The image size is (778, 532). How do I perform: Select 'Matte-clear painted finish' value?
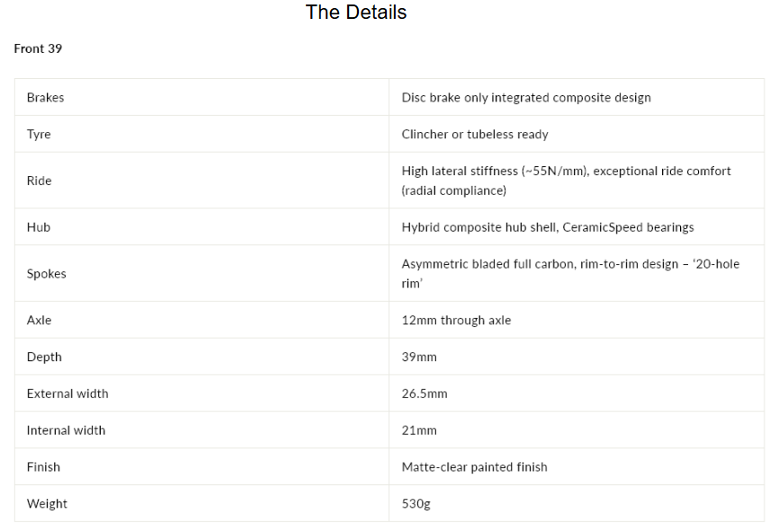[x=474, y=467]
